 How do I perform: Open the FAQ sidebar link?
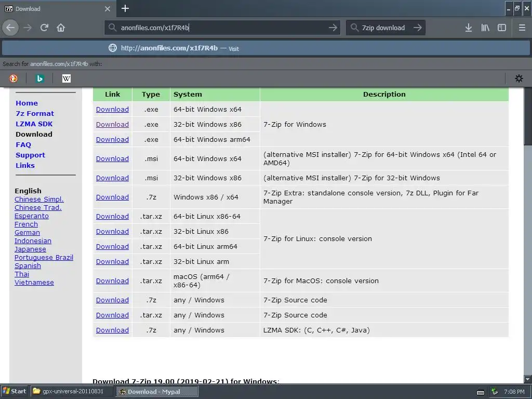pos(23,144)
